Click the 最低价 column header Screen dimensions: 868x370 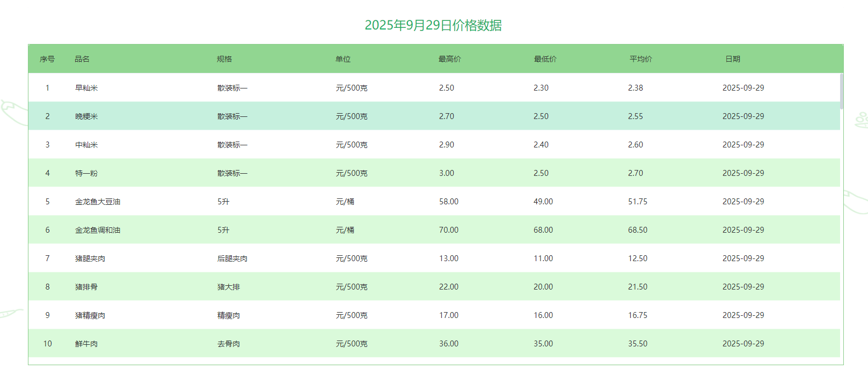pyautogui.click(x=545, y=59)
